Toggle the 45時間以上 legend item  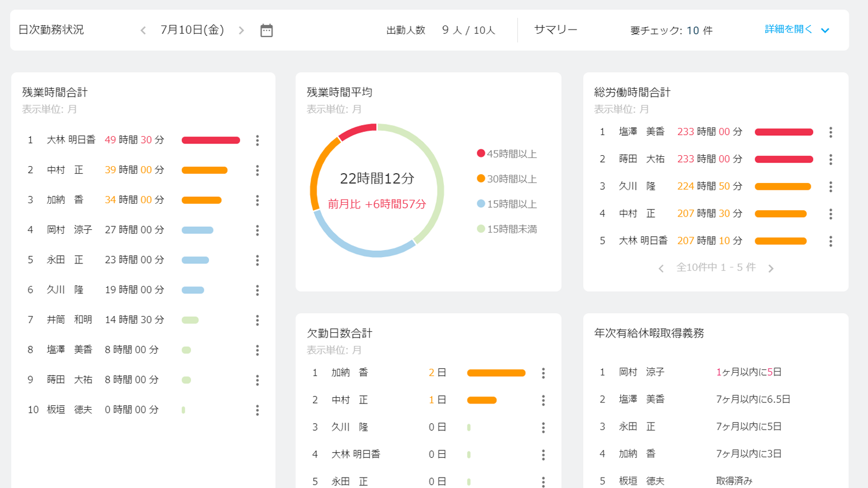507,154
